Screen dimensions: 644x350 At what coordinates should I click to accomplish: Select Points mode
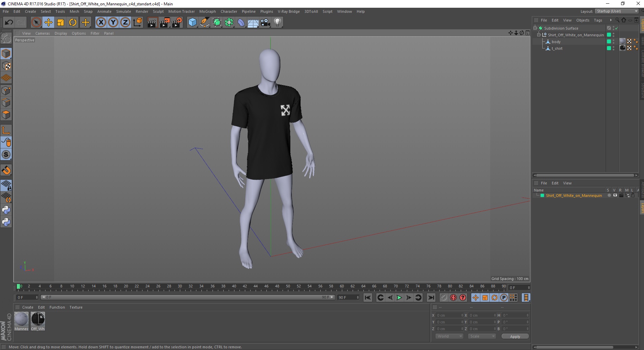6,91
